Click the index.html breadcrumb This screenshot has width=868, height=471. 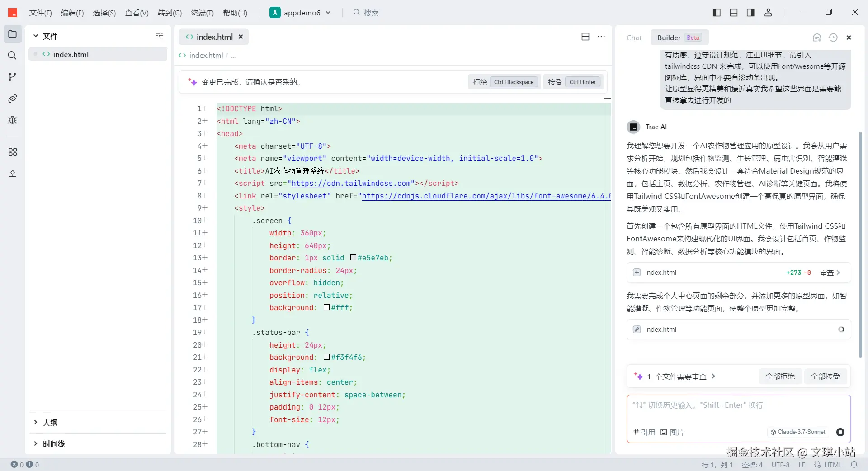[x=206, y=56]
